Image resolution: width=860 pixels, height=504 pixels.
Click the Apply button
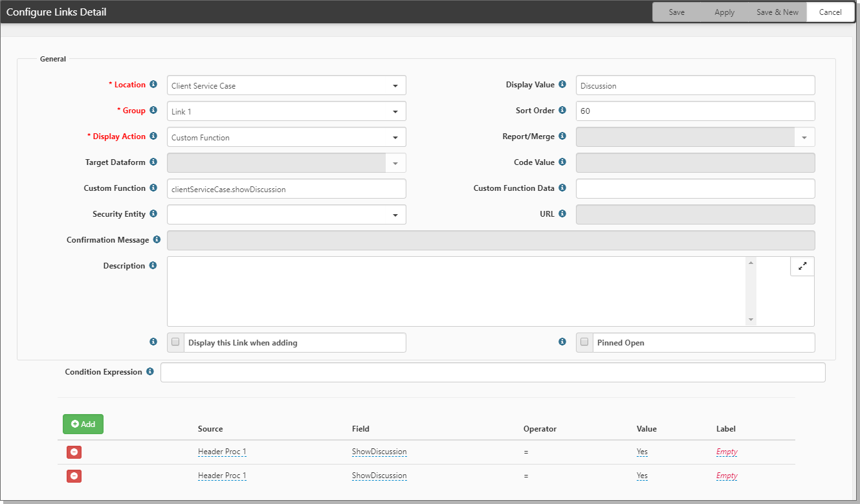(725, 12)
